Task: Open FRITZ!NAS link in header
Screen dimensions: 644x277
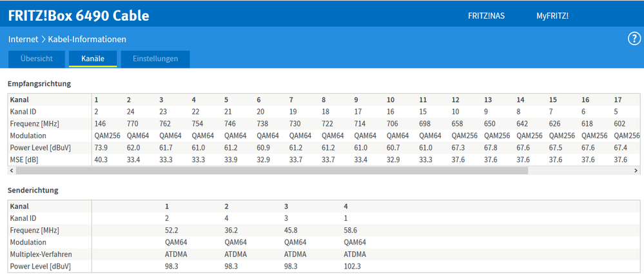Action: point(486,16)
